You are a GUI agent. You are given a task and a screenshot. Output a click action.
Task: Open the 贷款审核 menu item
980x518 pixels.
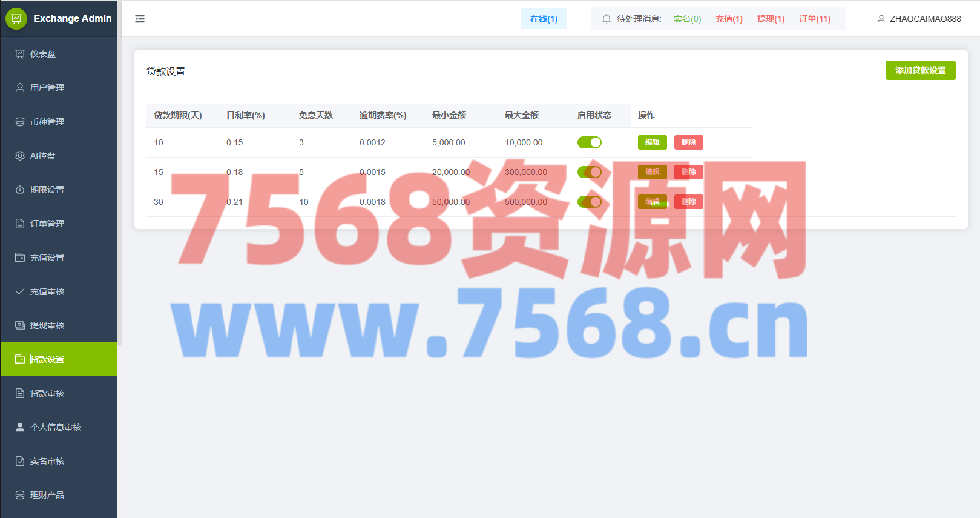[47, 393]
